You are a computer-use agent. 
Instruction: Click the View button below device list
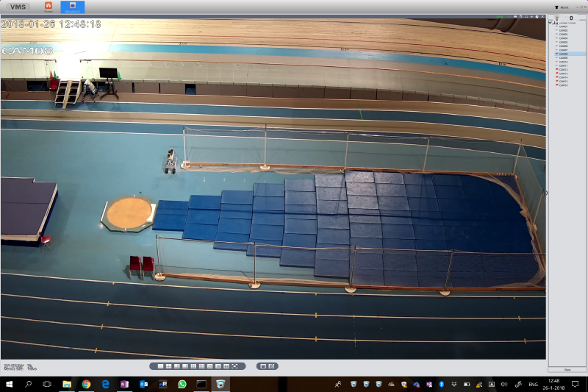[567, 368]
